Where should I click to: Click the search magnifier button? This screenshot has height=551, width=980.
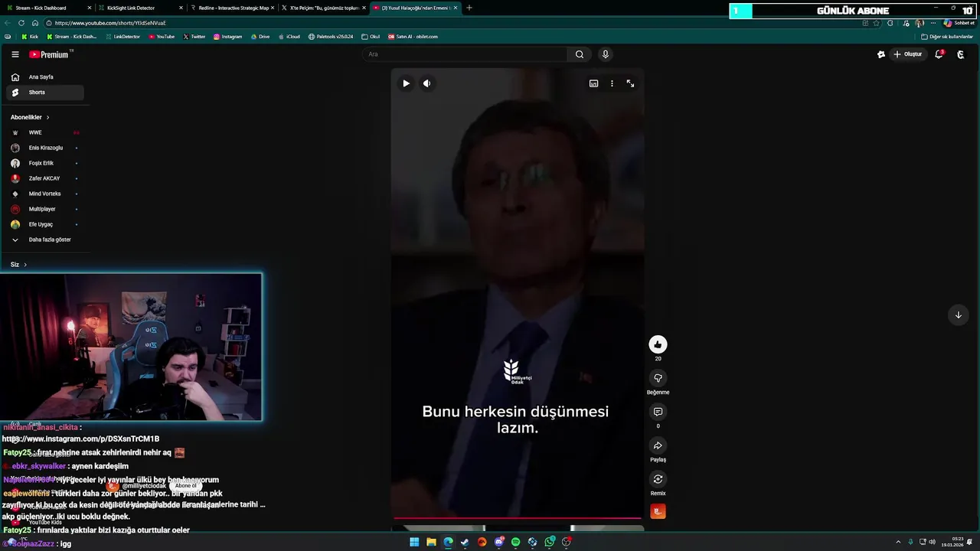tap(580, 54)
